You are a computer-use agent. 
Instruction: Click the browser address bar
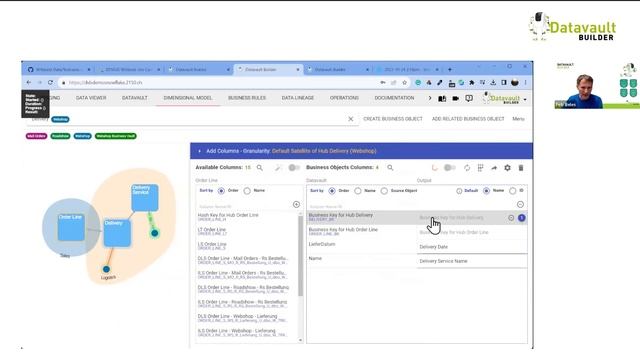coord(220,82)
